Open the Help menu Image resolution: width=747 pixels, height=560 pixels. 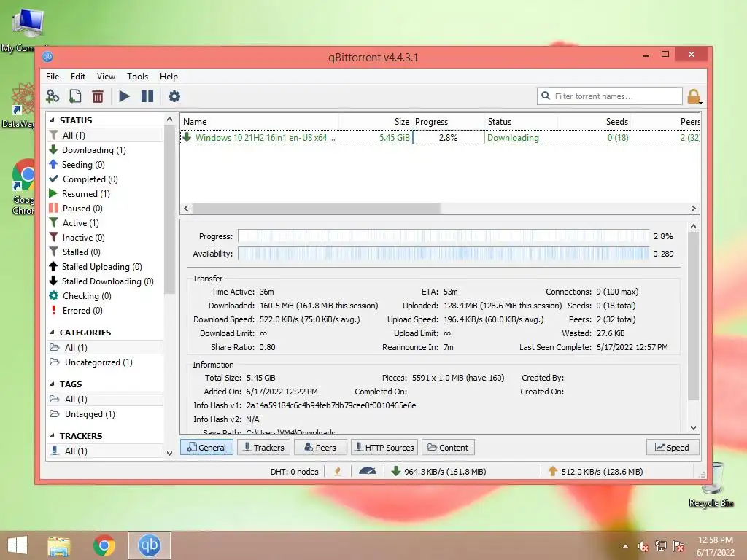coord(169,76)
